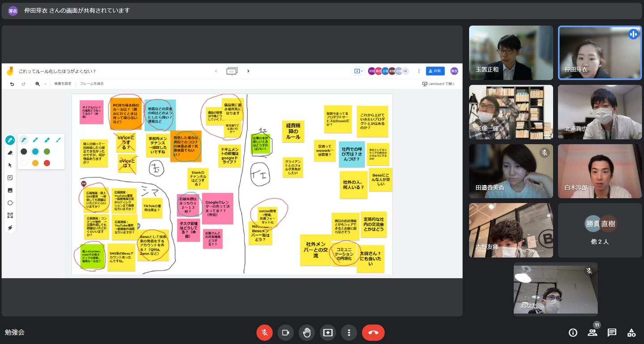Screen dimensions: 644x344
Task: Select the eraser tool in Jamboard
Action: click(x=10, y=153)
